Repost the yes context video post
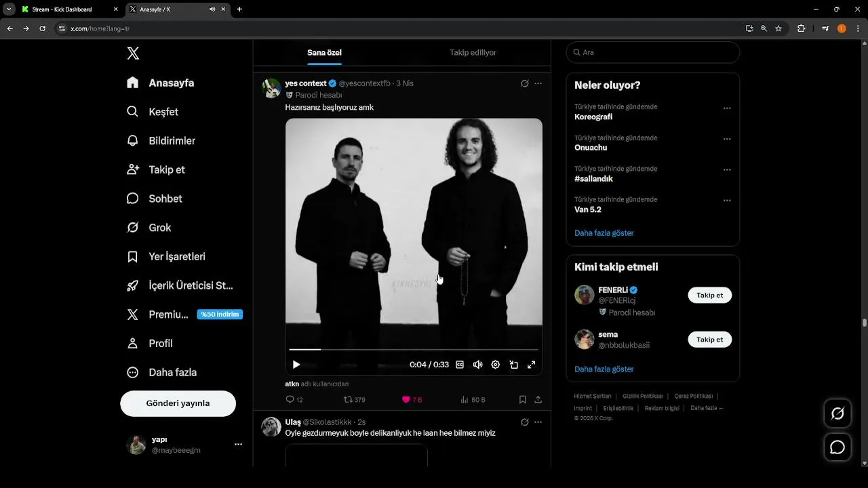The image size is (868, 488). click(x=348, y=400)
